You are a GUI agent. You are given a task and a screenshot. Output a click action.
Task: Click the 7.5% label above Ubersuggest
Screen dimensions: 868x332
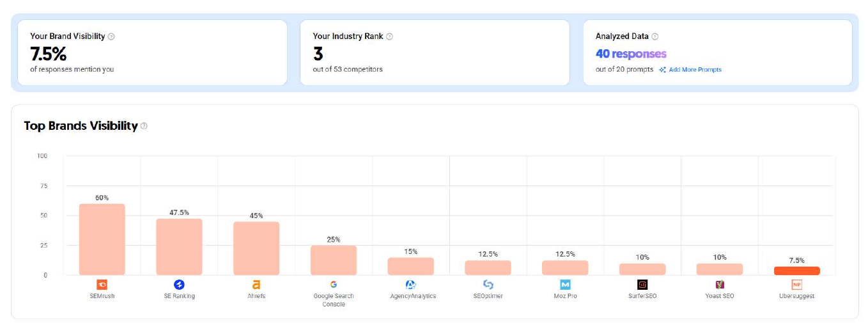796,260
